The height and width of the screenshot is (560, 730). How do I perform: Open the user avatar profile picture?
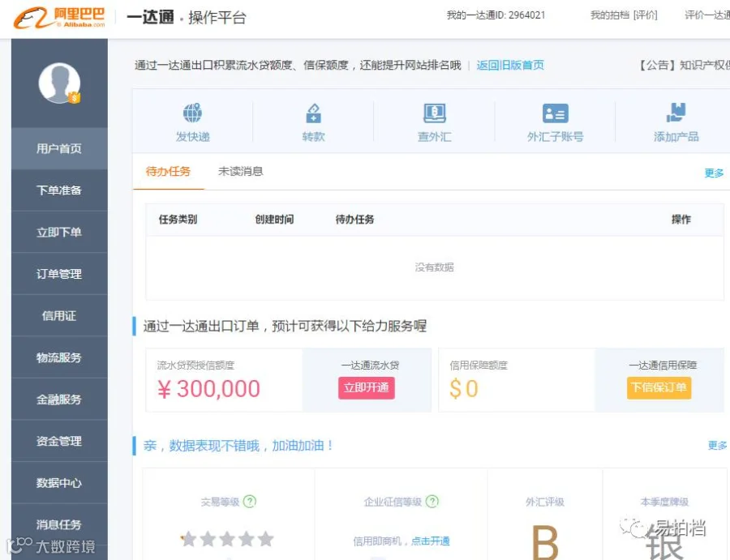coord(59,83)
